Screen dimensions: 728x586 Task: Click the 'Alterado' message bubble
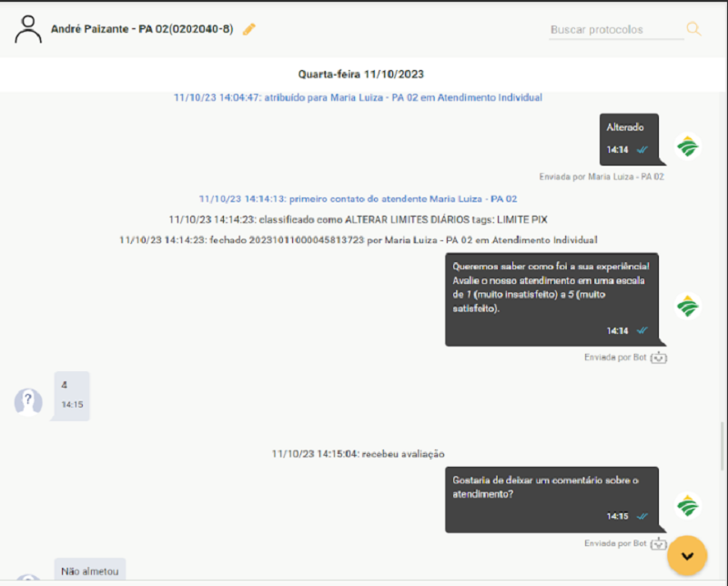coord(629,138)
